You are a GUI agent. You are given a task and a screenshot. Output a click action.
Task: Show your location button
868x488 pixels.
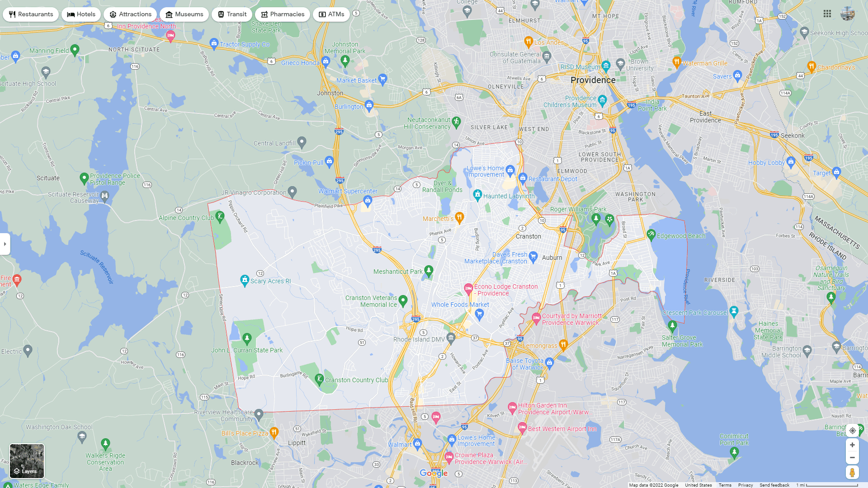point(852,431)
